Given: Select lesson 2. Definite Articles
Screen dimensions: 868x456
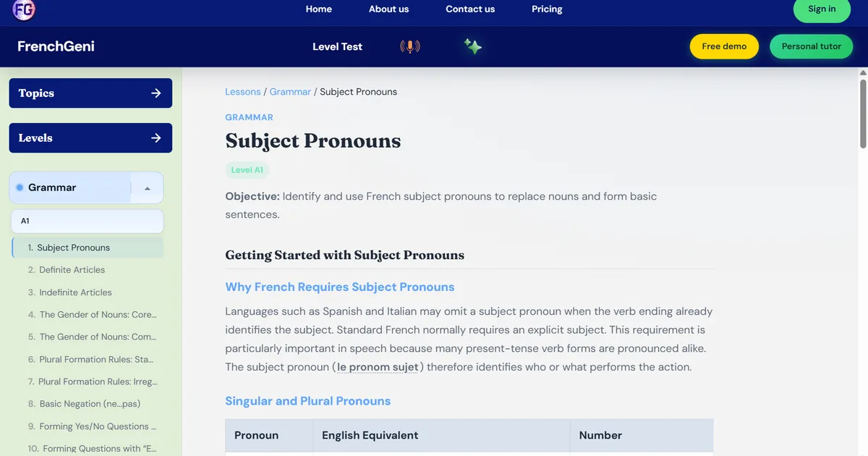Looking at the screenshot, I should pos(67,270).
